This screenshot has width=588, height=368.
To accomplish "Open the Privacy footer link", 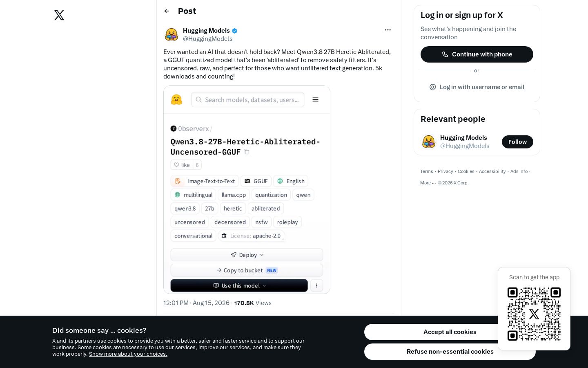I will pyautogui.click(x=445, y=171).
